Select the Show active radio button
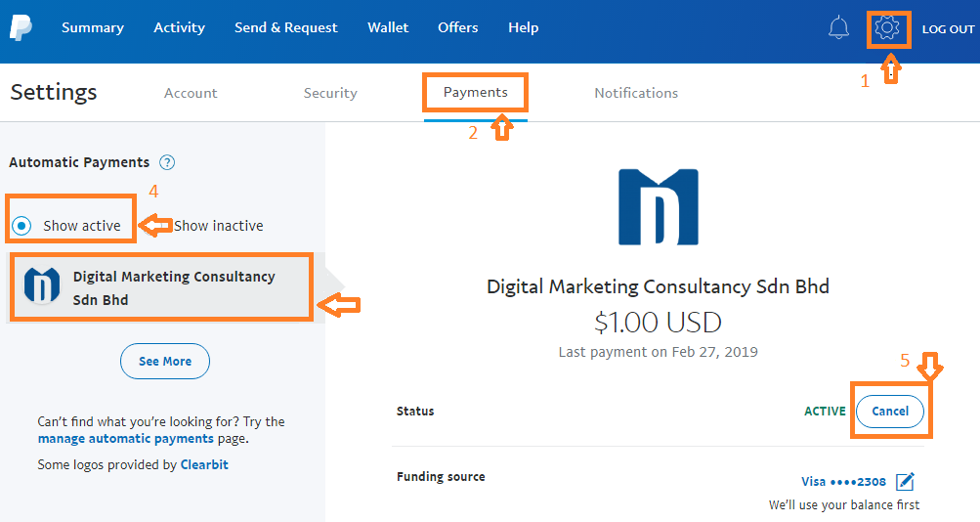The width and height of the screenshot is (980, 522). [21, 226]
